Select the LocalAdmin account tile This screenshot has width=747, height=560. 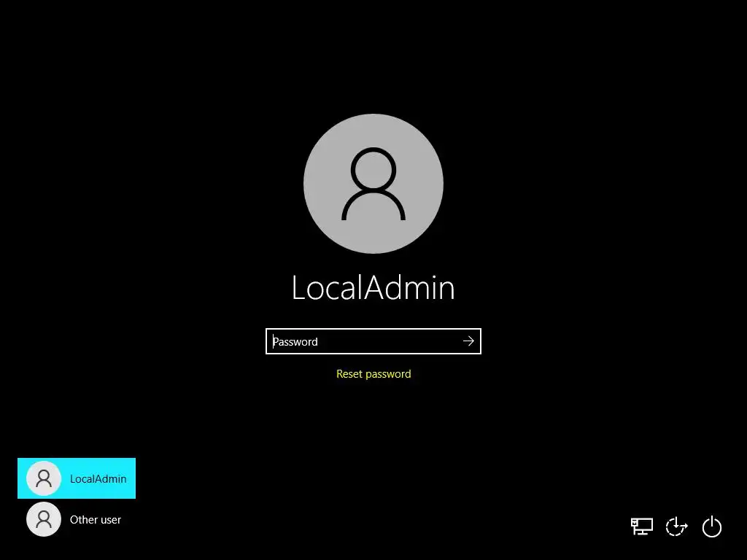point(77,478)
